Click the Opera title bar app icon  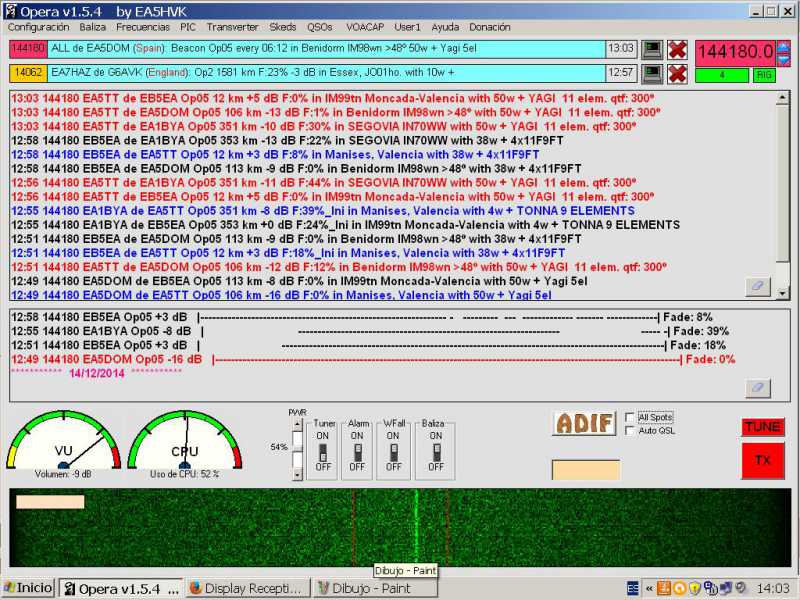pos(10,11)
